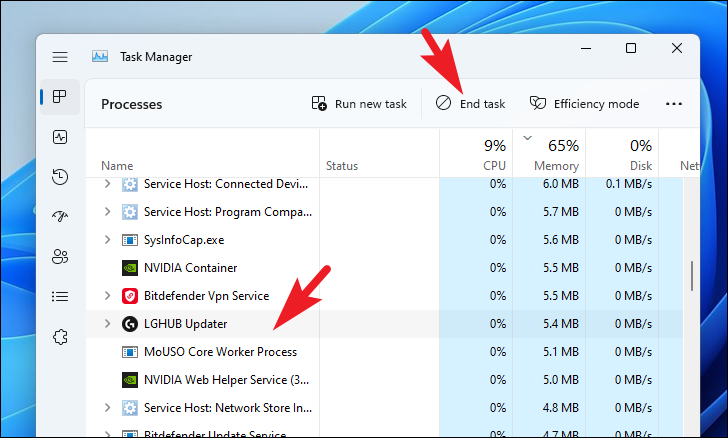Click the process list vertical scrollbar
Viewport: 728px width, 438px height.
(692, 276)
